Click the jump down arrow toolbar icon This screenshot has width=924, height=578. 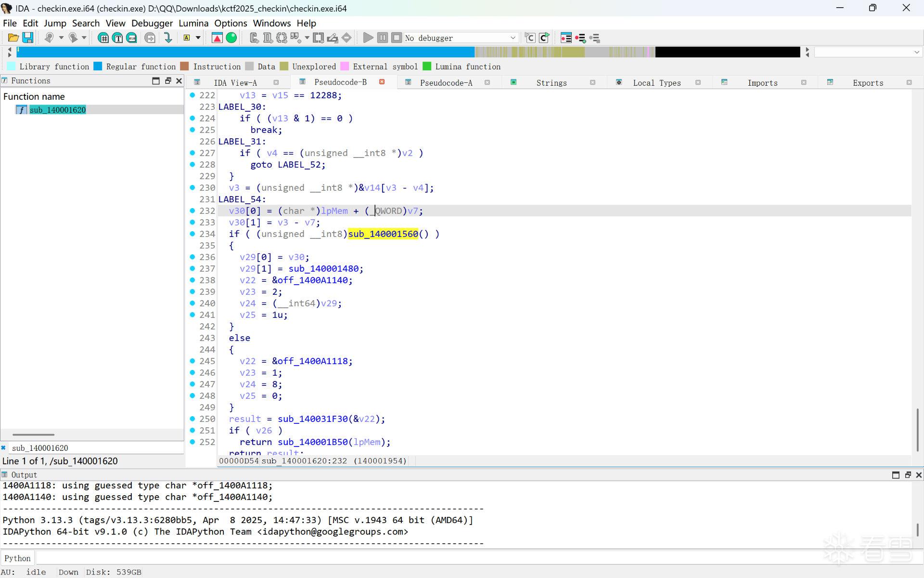coord(168,38)
